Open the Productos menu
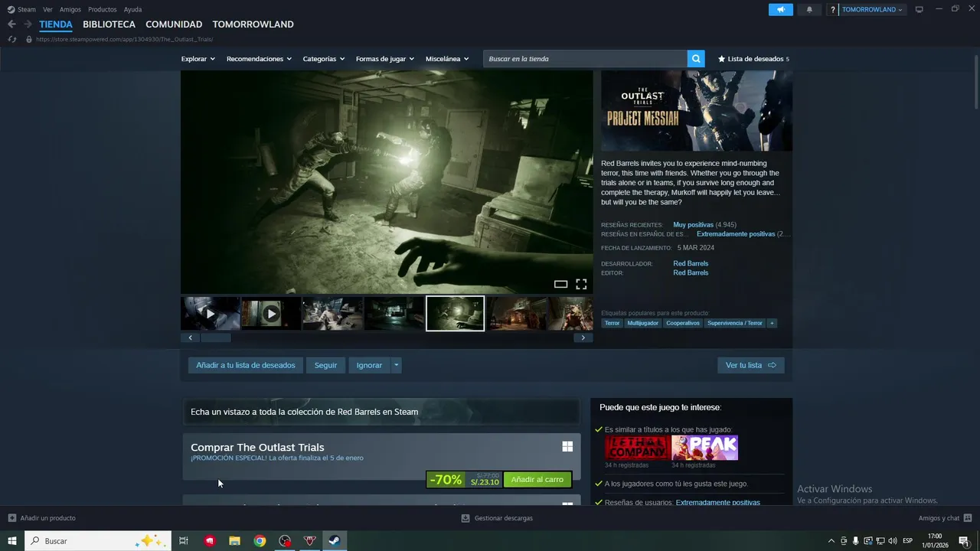This screenshot has height=551, width=980. [103, 9]
